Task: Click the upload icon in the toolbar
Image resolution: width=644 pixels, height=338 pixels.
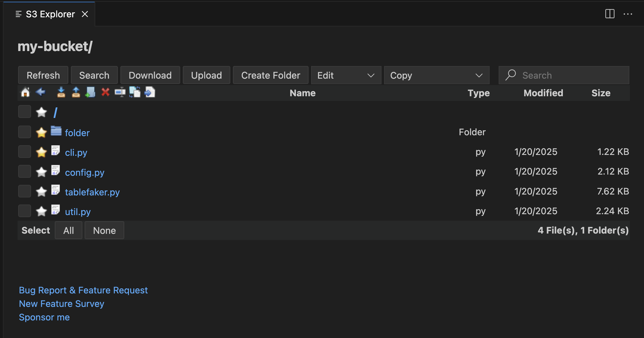Action: (x=76, y=92)
